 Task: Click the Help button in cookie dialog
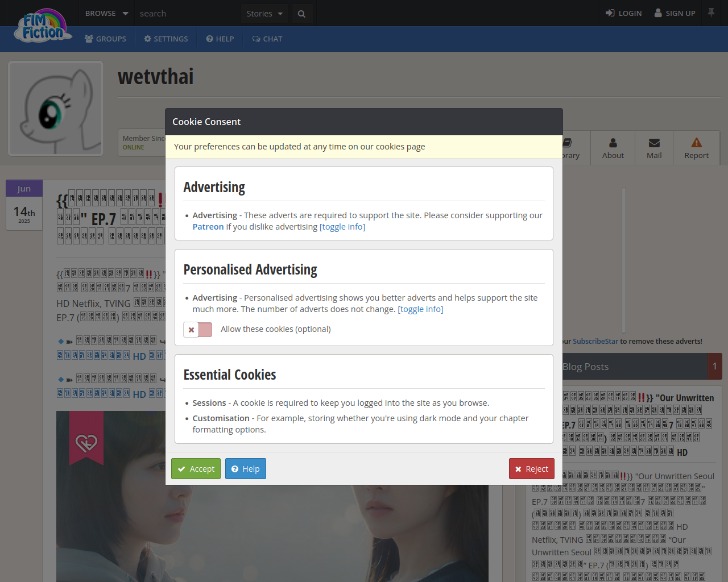pyautogui.click(x=246, y=469)
